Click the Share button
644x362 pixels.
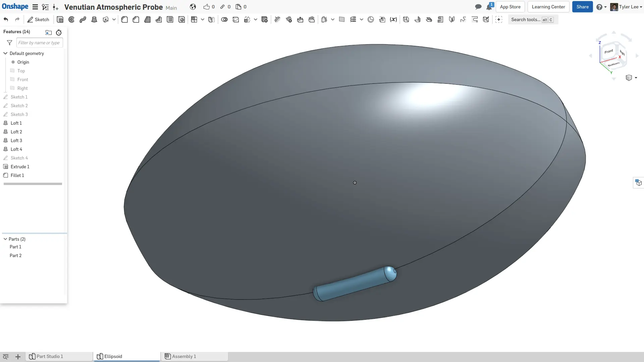pos(583,7)
